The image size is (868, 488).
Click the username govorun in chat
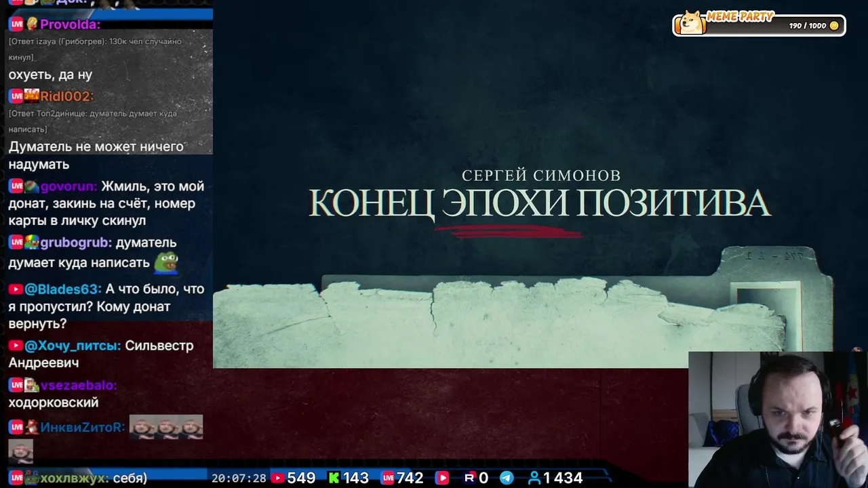[x=69, y=187]
